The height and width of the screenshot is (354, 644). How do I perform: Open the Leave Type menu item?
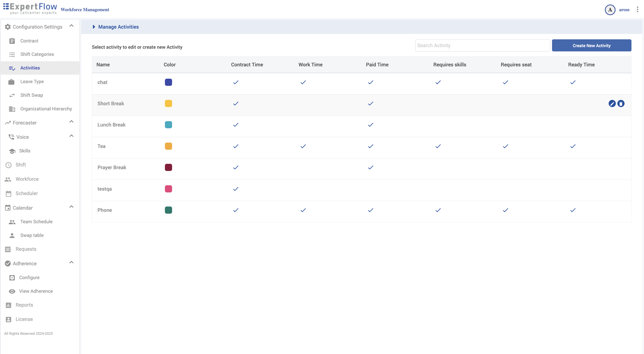pyautogui.click(x=32, y=81)
